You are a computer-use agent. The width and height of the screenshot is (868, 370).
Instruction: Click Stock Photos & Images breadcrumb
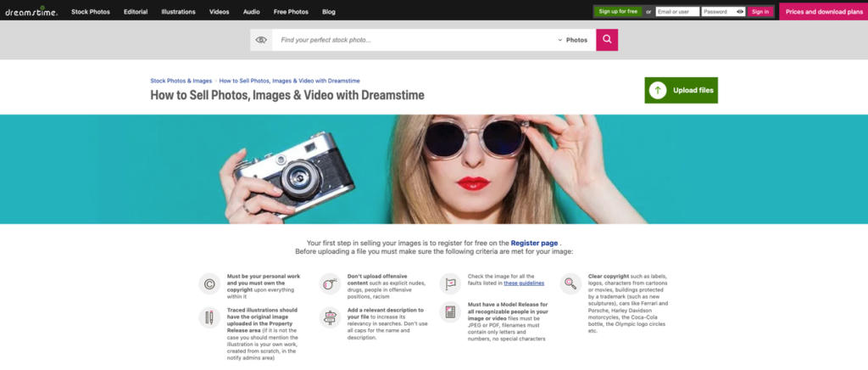[x=181, y=81]
